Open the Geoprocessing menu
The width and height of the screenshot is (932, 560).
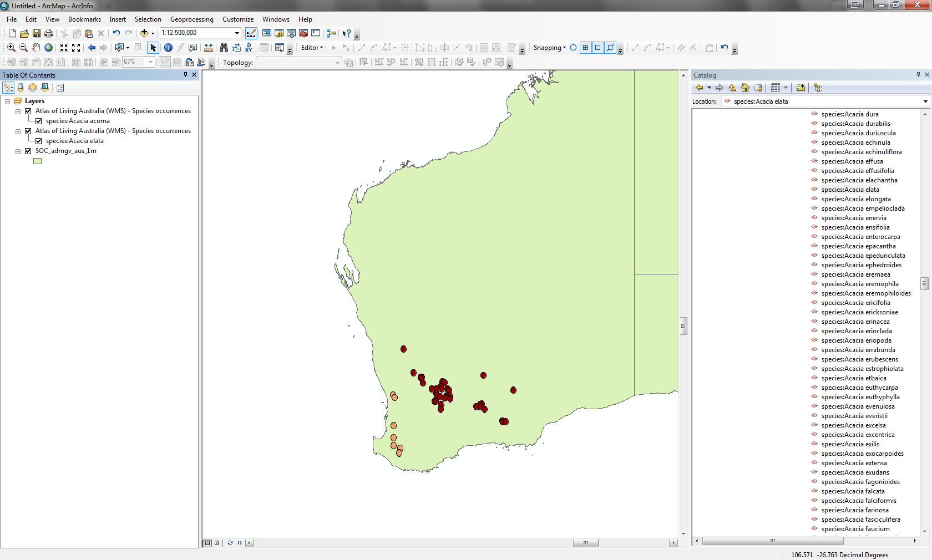pos(191,19)
